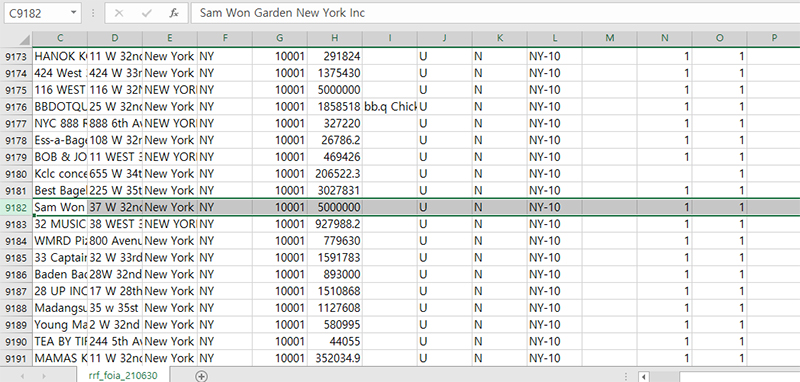Select row 9173 header

click(16, 57)
